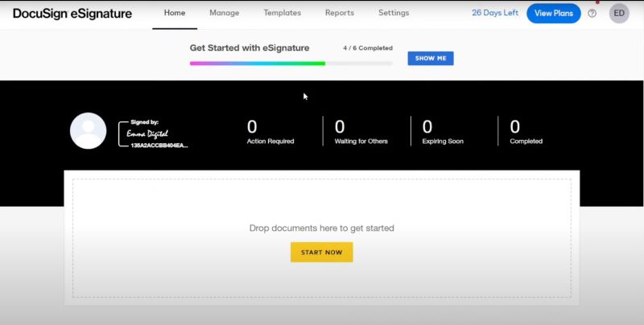
Task: Click the SHOW ME button
Action: [x=431, y=59]
